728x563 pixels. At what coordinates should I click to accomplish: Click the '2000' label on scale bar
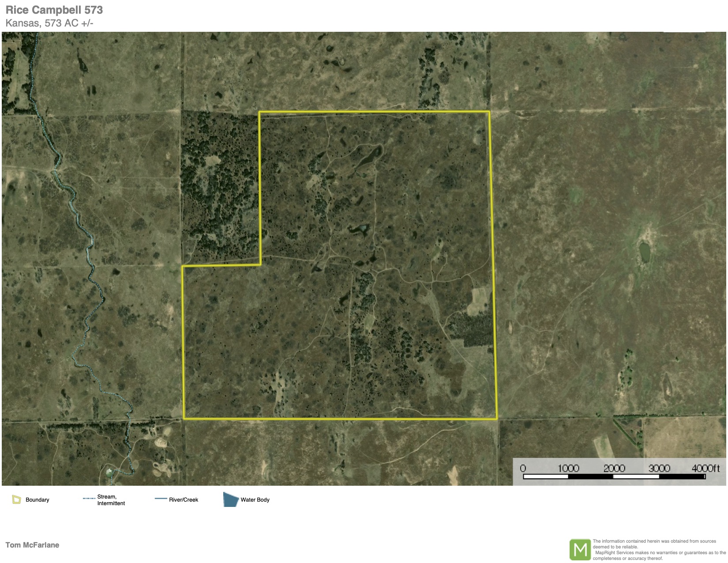click(x=614, y=468)
